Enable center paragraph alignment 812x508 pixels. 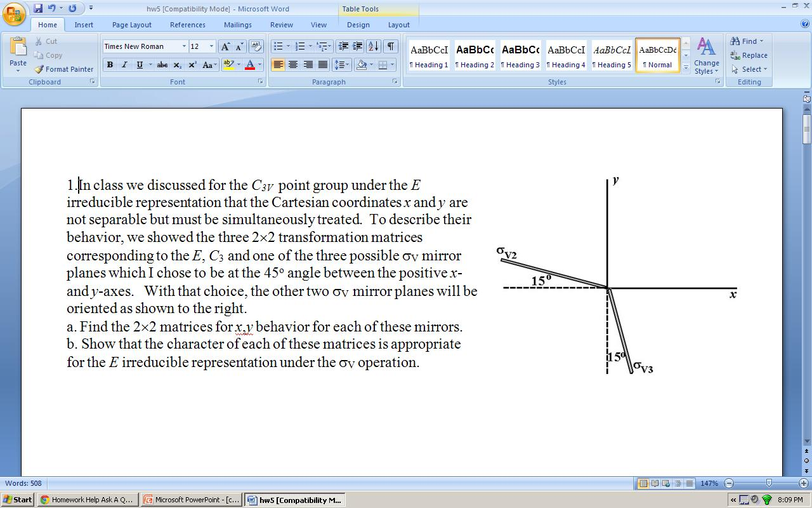(292, 64)
